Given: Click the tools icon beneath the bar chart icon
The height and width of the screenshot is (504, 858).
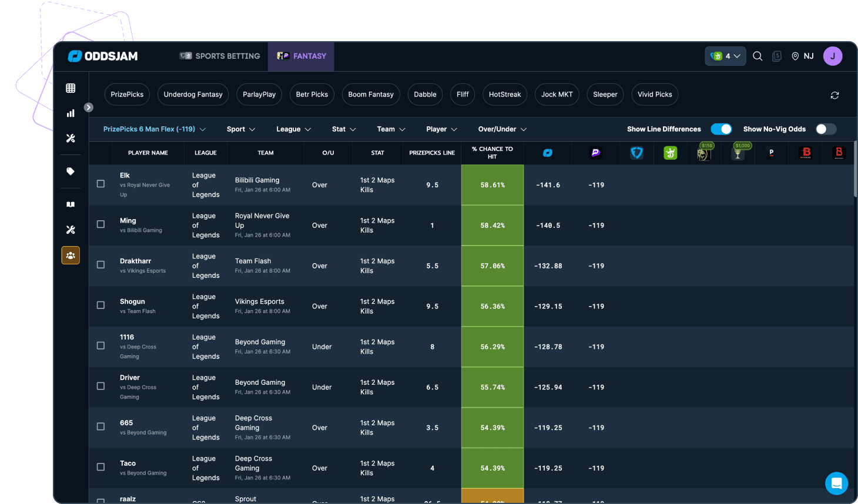Looking at the screenshot, I should click(71, 139).
